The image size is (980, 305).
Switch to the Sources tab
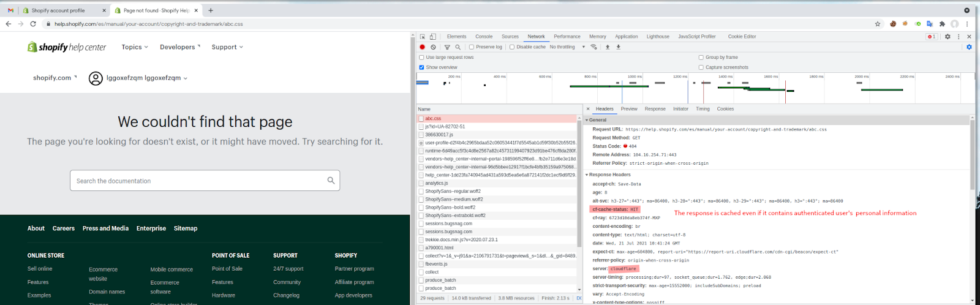pos(510,37)
